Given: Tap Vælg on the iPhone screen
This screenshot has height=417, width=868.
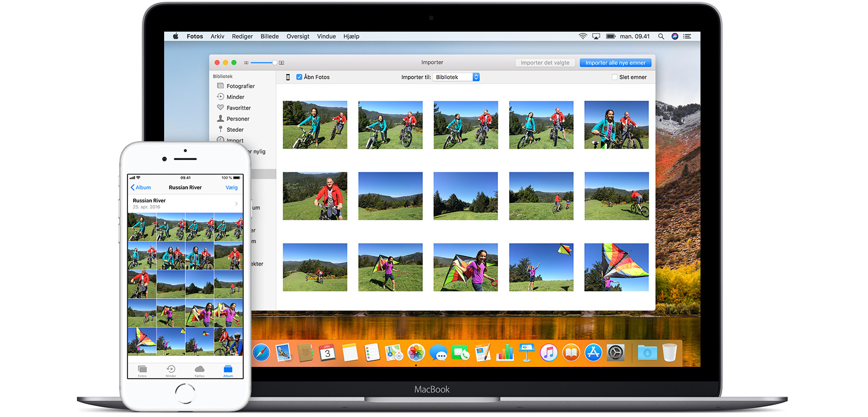Looking at the screenshot, I should (231, 188).
